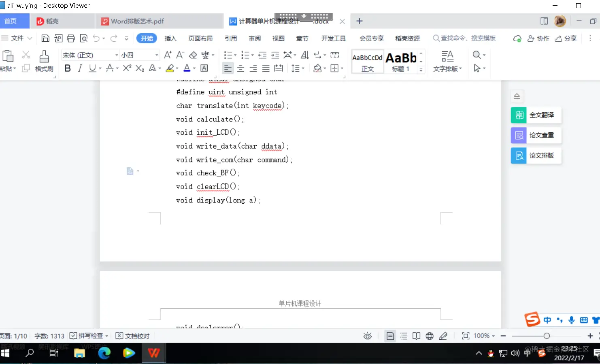Open Microsoft Edge from the taskbar
This screenshot has height=364, width=600.
pos(104,353)
